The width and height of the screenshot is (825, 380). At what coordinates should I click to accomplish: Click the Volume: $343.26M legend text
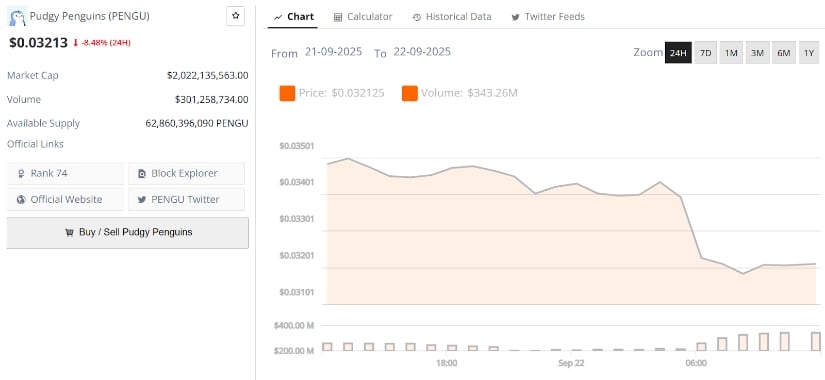469,93
